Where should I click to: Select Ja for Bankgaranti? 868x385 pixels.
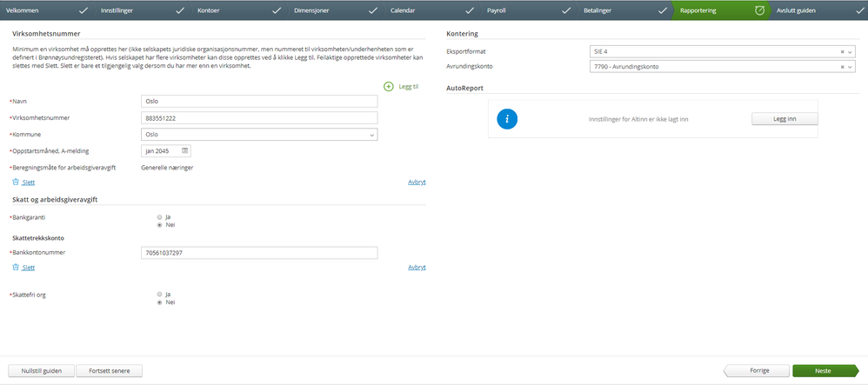(x=159, y=217)
